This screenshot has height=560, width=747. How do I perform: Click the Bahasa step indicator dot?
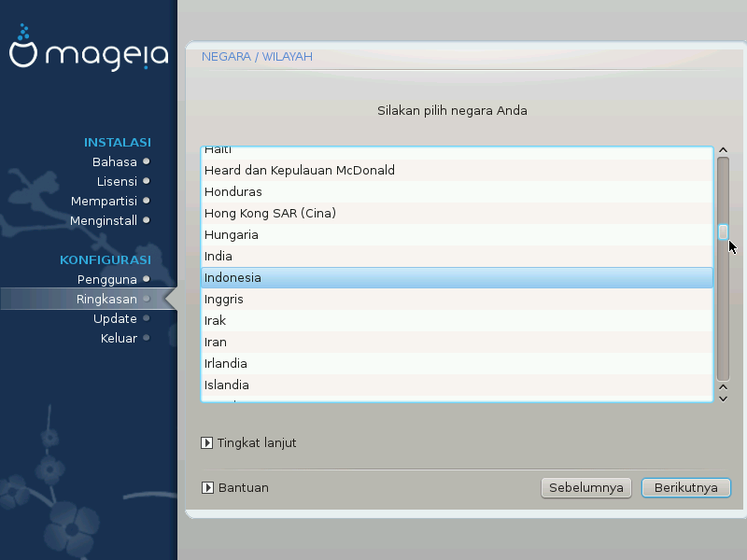[x=147, y=161]
